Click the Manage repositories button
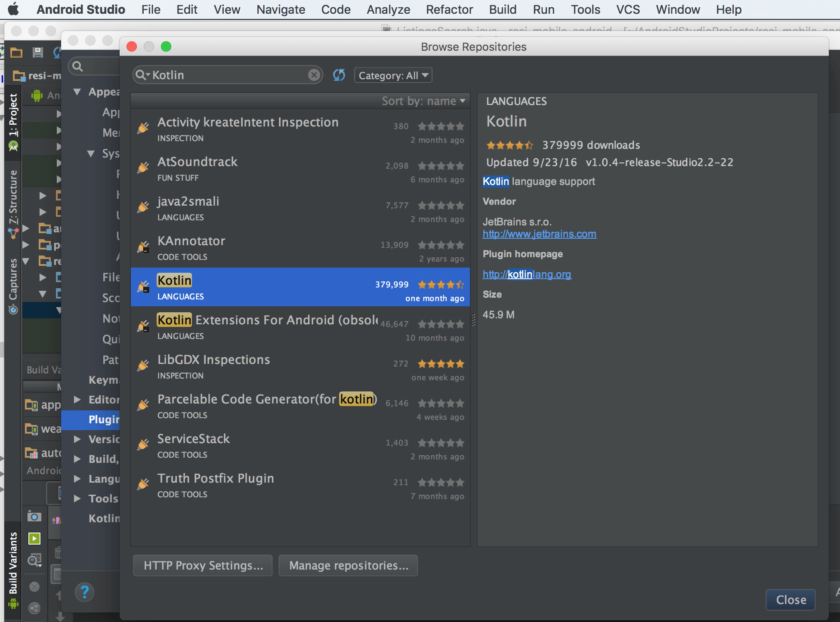 pyautogui.click(x=348, y=565)
